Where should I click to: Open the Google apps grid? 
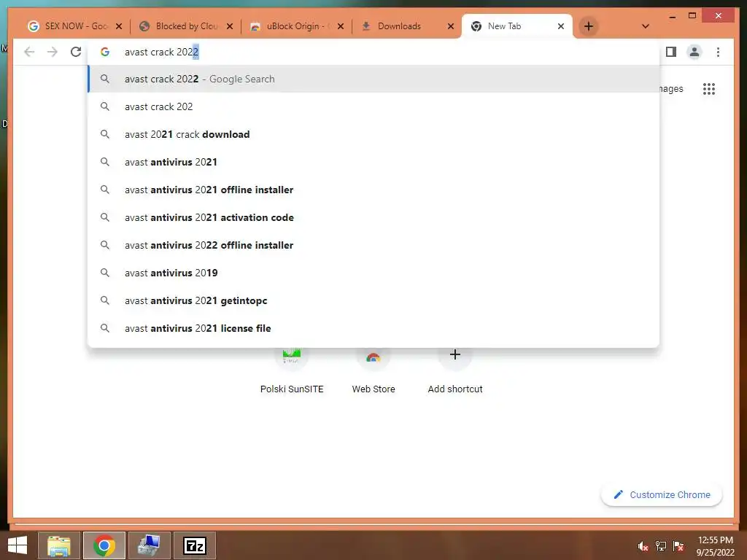(x=709, y=89)
